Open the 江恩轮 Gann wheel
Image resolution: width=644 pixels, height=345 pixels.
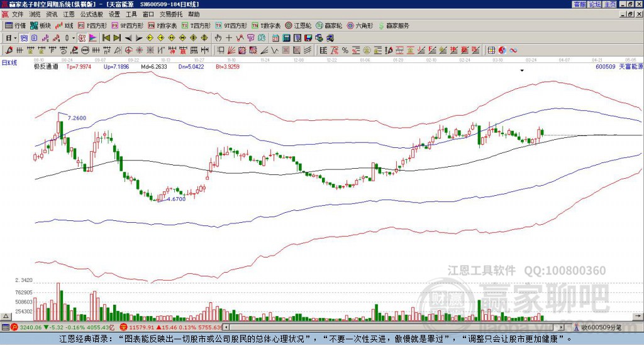[x=299, y=25]
